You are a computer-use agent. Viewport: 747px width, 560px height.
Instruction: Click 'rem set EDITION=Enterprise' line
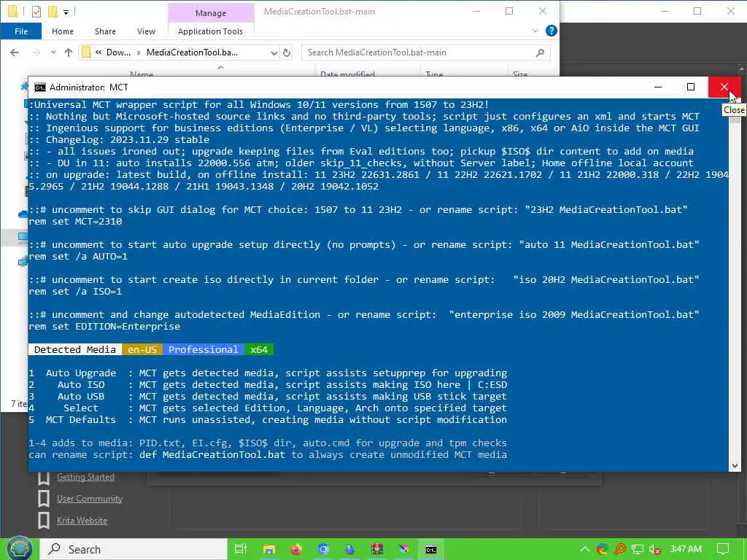[104, 327]
